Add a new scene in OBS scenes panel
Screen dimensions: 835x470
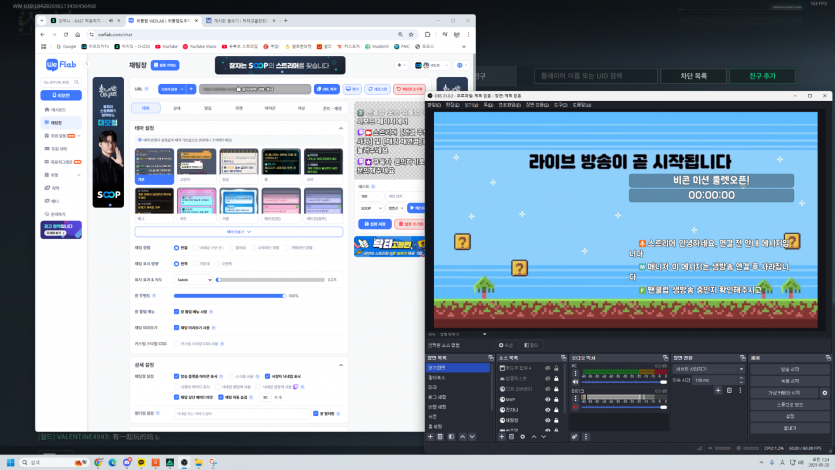[430, 436]
